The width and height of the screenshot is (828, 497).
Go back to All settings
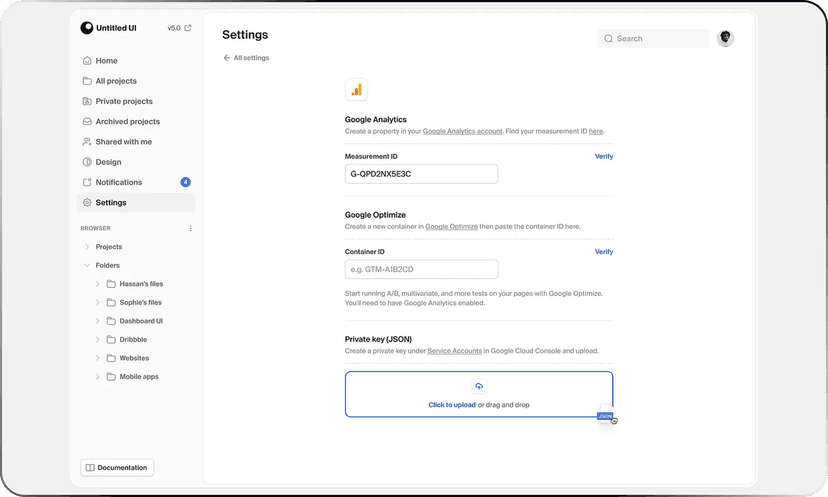tap(246, 58)
